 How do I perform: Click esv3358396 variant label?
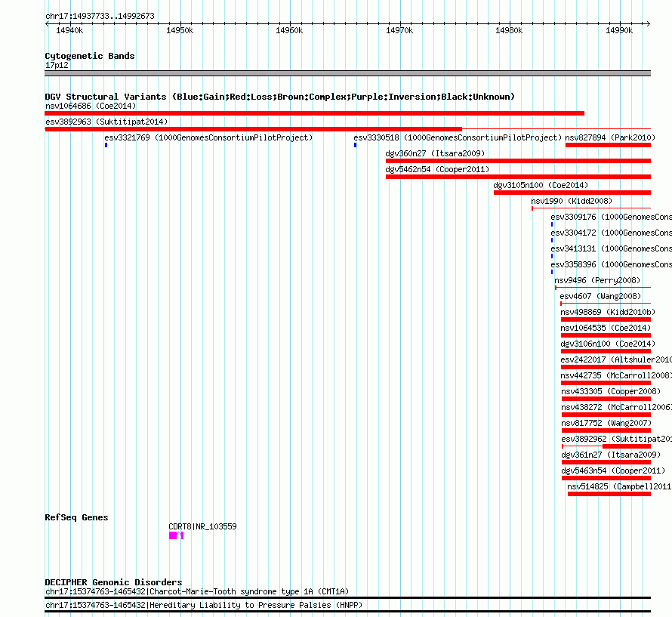click(611, 264)
